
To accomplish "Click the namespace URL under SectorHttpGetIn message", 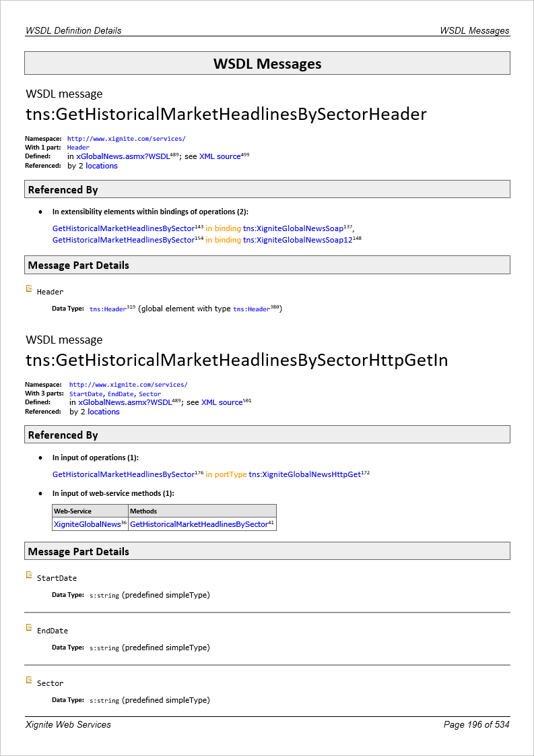I will point(128,385).
